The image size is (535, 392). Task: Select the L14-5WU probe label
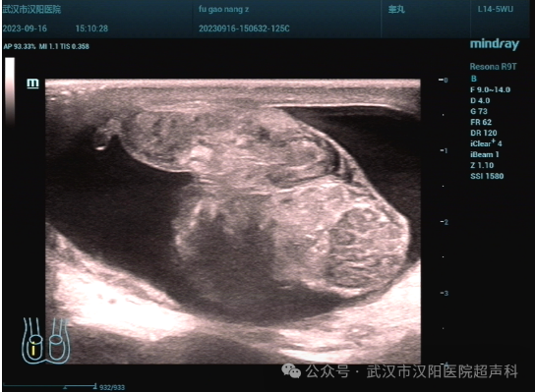coord(495,9)
